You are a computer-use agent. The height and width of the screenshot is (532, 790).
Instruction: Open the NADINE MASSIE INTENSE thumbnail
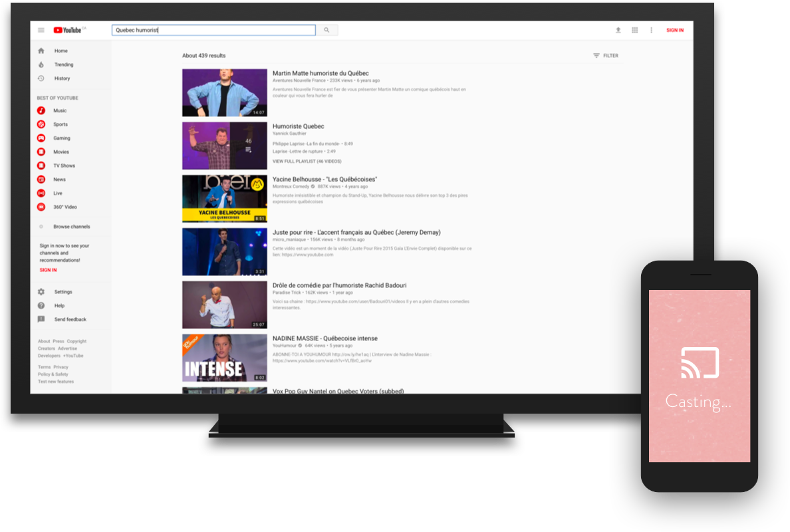point(225,358)
